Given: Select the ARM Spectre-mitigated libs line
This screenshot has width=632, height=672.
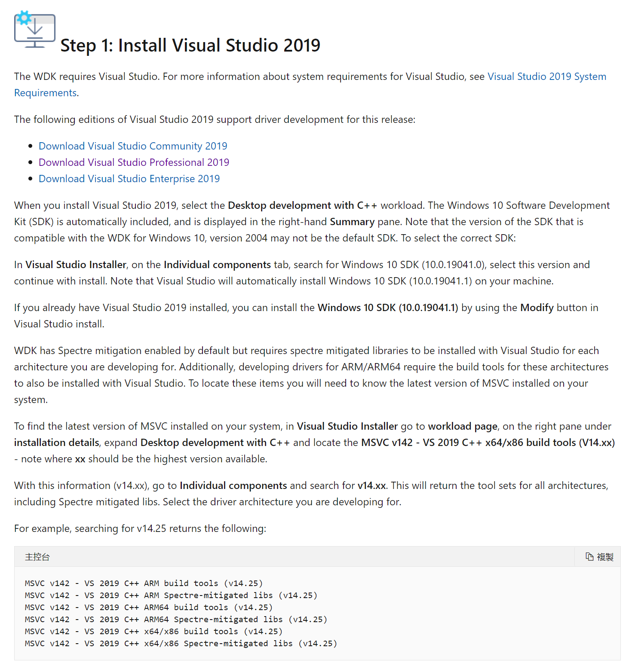Looking at the screenshot, I should tap(171, 595).
